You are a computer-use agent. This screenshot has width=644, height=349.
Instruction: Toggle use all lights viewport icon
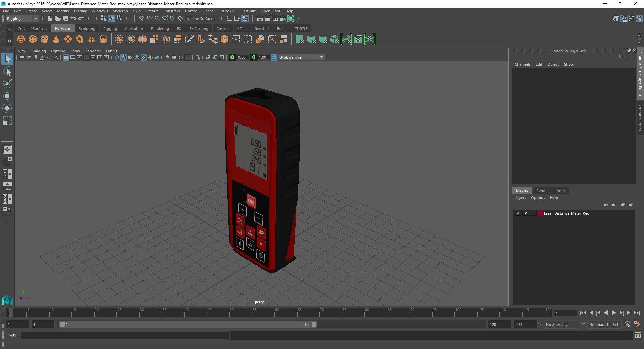click(150, 57)
